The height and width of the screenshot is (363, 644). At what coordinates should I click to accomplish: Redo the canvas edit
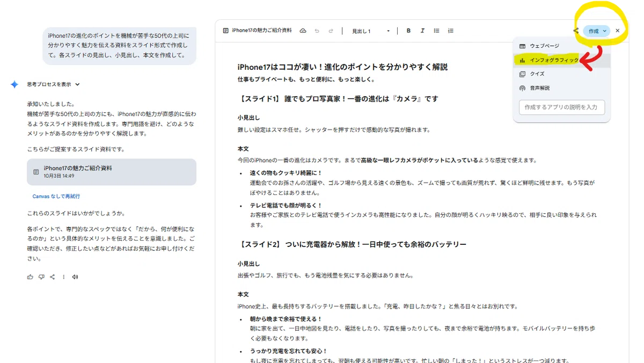tap(331, 31)
